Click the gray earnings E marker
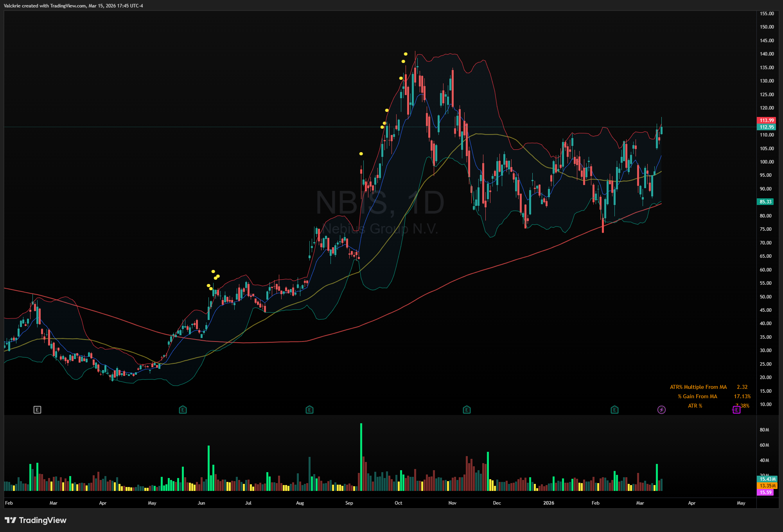The width and height of the screenshot is (783, 532). point(37,410)
